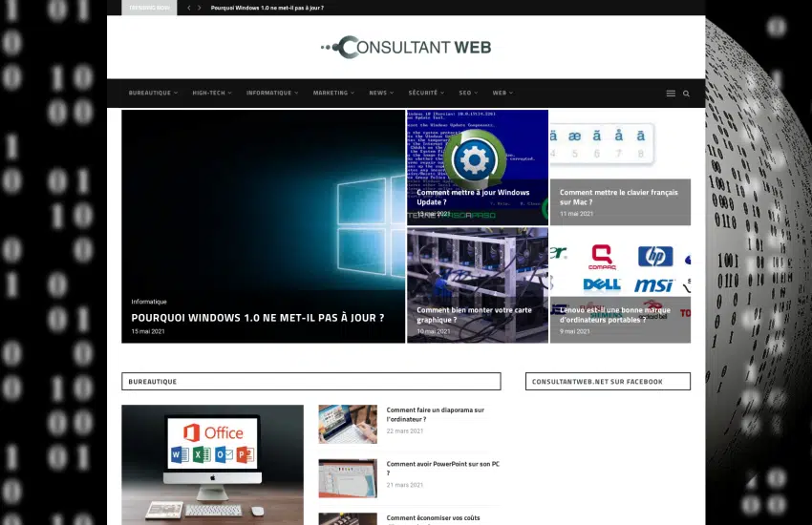Click the 21 mars 2021 date

pyautogui.click(x=404, y=485)
